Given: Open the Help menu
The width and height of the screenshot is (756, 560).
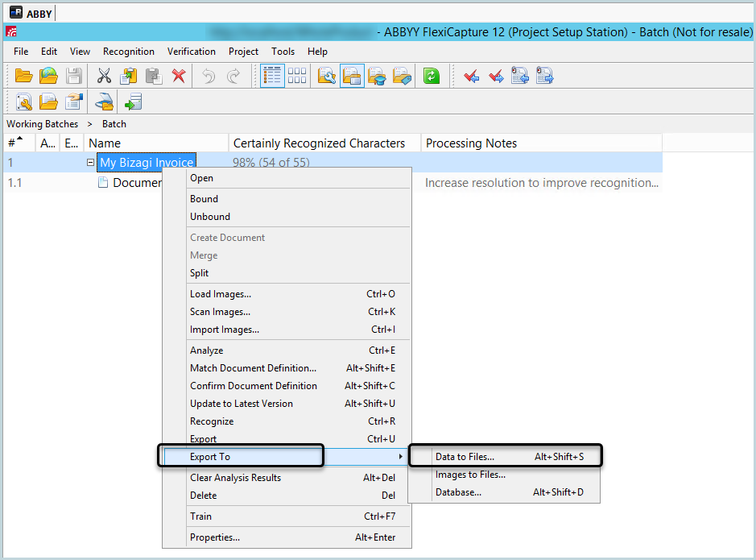Looking at the screenshot, I should point(317,51).
